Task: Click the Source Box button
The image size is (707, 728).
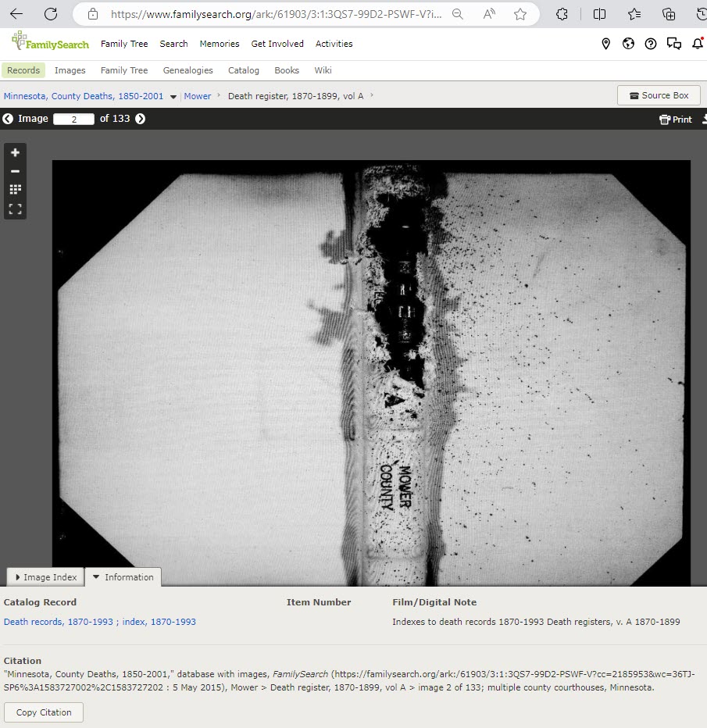Action: point(659,95)
